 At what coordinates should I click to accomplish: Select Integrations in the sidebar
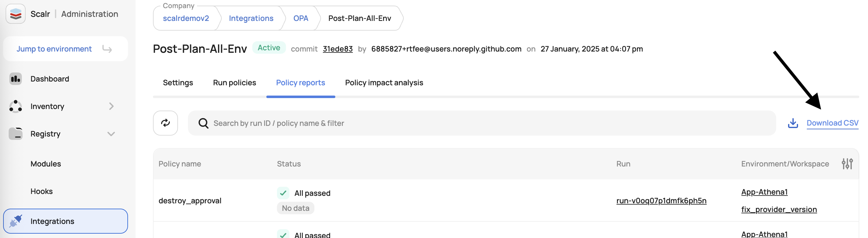coord(65,221)
